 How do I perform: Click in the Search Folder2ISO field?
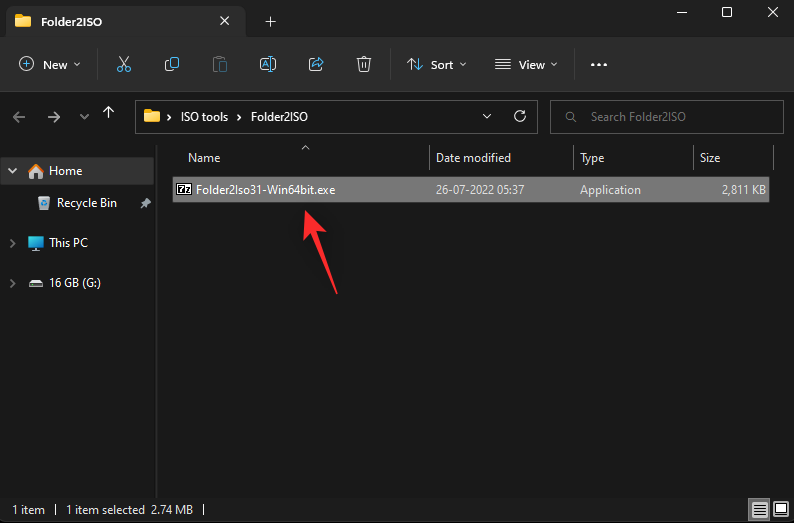666,117
